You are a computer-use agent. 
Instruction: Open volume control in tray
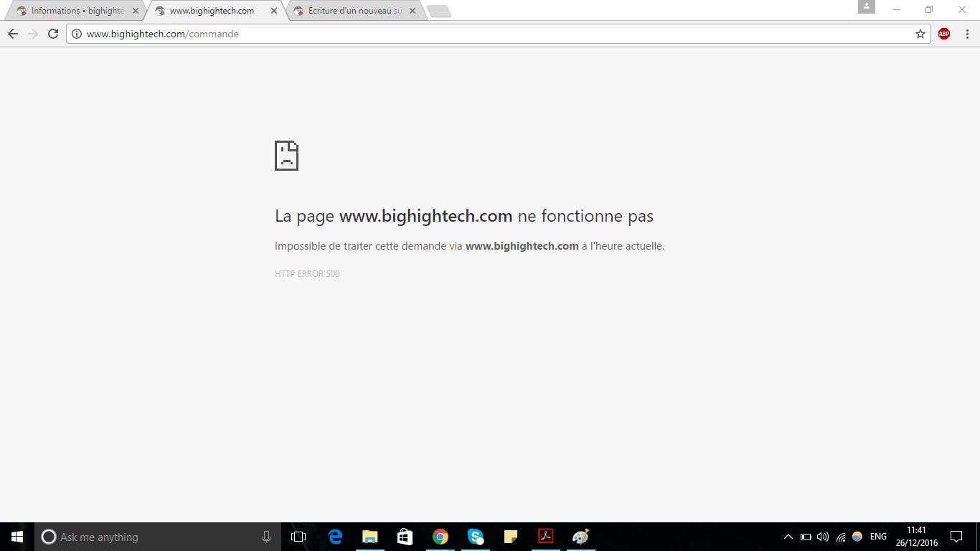[x=823, y=537]
